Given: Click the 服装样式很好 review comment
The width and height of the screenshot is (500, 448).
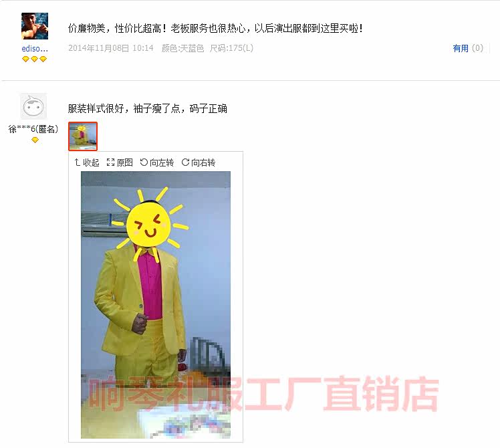Looking at the screenshot, I should pyautogui.click(x=148, y=108).
